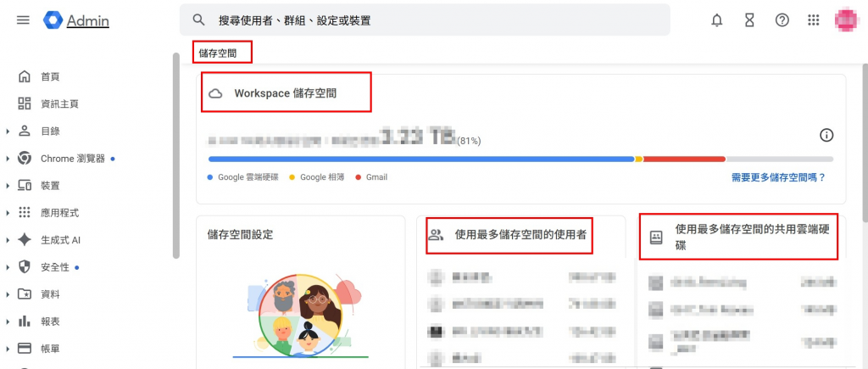Screen dimensions: 868x369
Task: Expand the 帳單 sidebar section
Action: click(8, 349)
